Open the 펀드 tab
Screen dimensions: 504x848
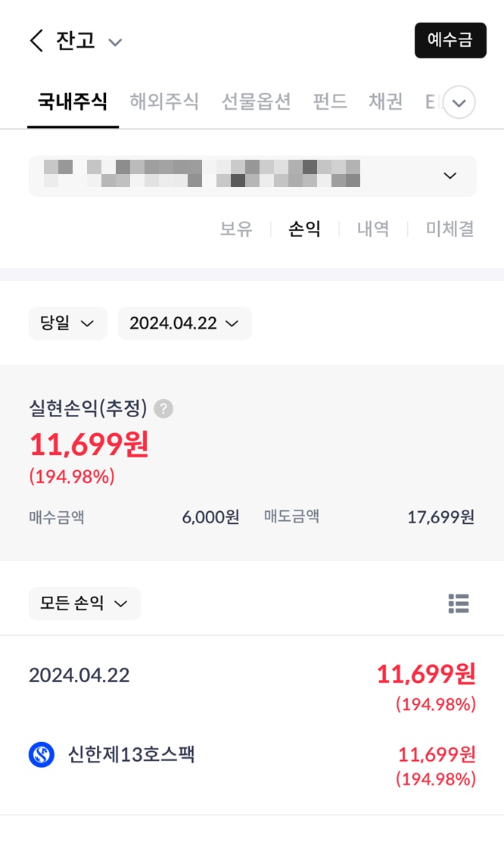(x=330, y=101)
